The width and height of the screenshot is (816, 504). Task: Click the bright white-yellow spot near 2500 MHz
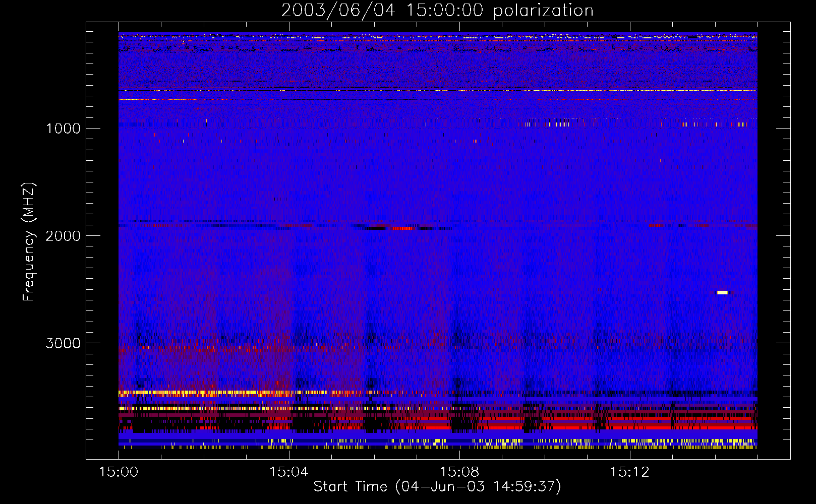[x=723, y=292]
